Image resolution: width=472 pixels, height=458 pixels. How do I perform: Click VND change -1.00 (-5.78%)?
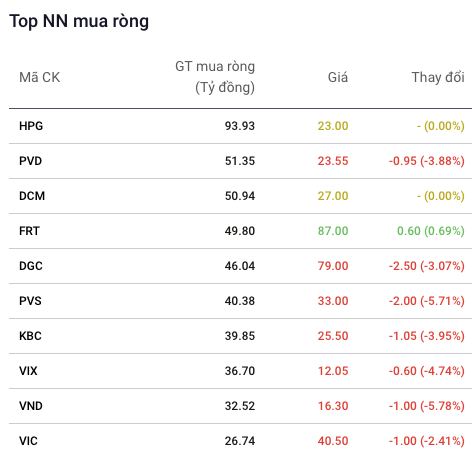coord(427,406)
